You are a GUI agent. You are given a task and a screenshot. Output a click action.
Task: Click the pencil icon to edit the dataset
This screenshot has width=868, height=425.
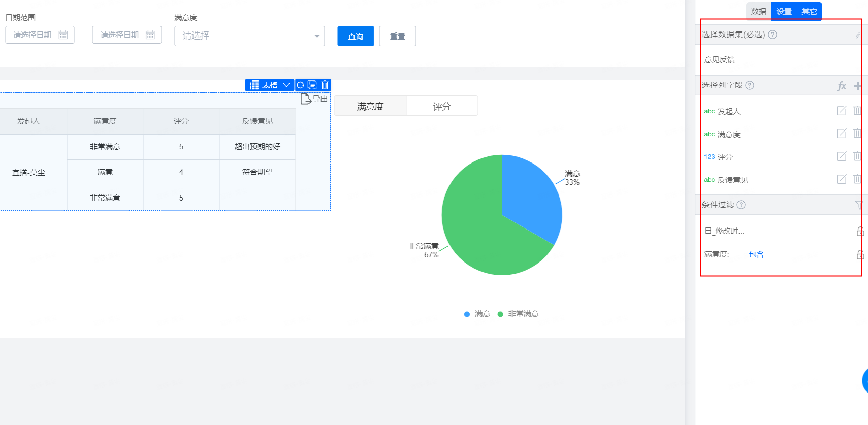tap(858, 35)
